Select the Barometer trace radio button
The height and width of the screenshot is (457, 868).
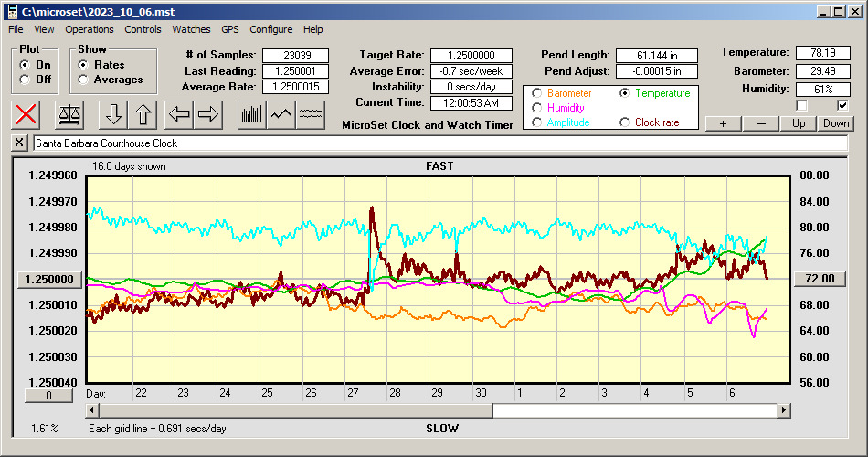[537, 93]
